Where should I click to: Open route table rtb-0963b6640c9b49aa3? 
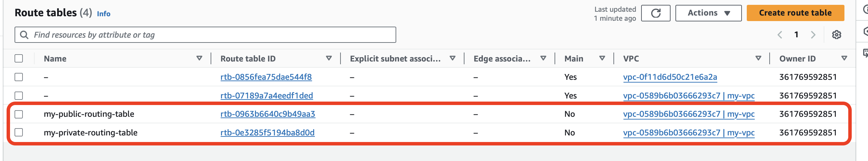(267, 114)
